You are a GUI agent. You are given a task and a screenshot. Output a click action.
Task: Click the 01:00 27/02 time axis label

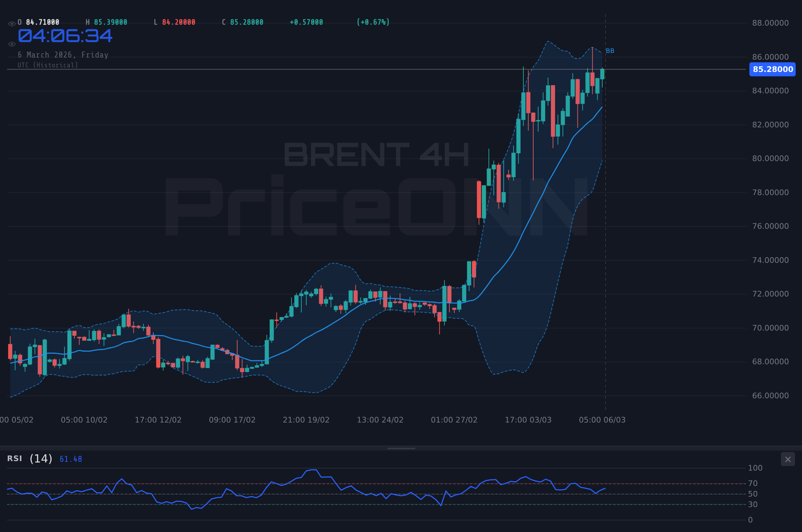point(454,420)
